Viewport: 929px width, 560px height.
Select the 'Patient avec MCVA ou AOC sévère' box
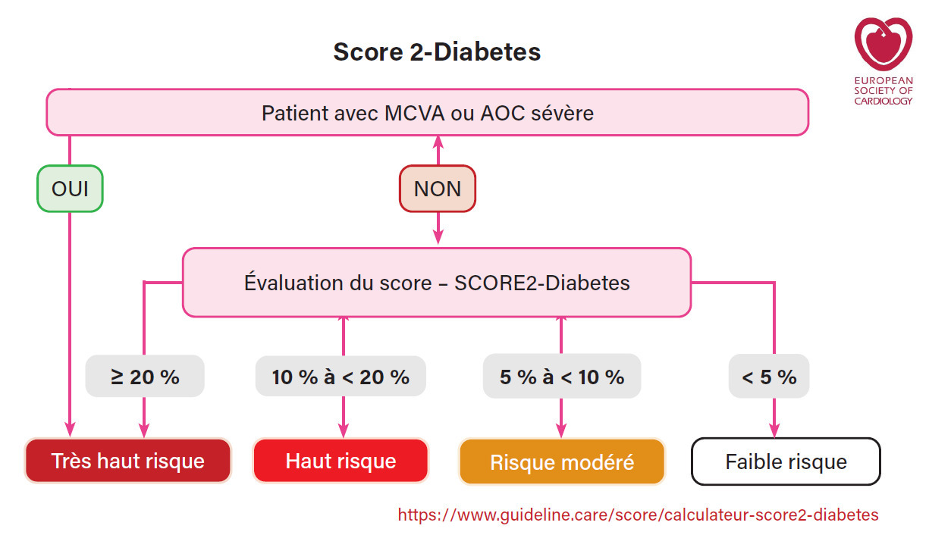click(427, 113)
